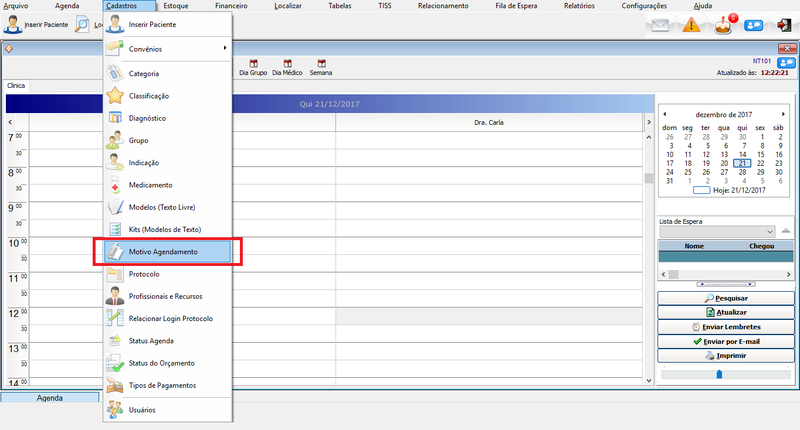Viewport: 800px width, 430px height.
Task: Go to previous month in calendar
Action: coord(667,115)
